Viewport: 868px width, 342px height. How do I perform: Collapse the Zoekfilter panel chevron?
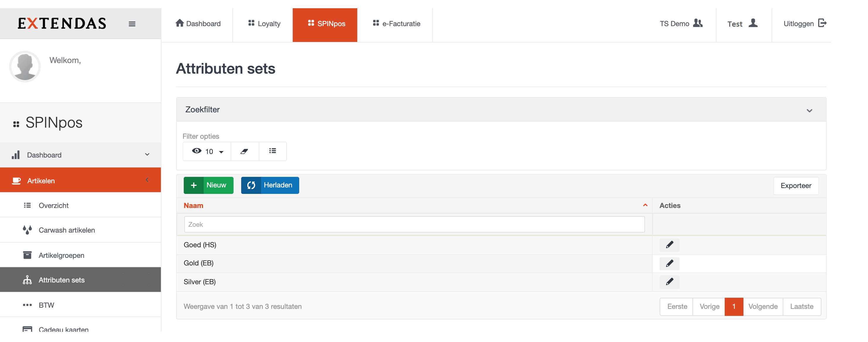(809, 111)
